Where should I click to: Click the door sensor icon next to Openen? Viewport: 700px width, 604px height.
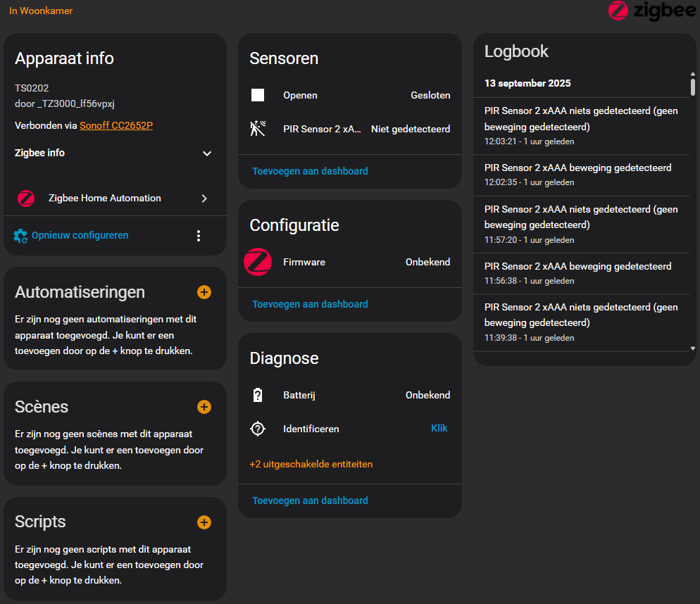258,95
